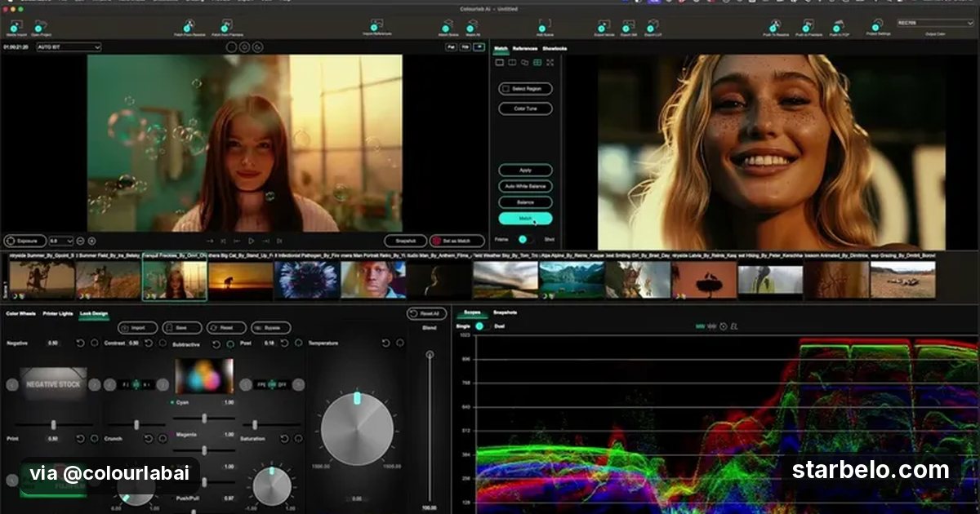Screen dimensions: 980x514
Task: Go to next negative stock arrow
Action: (95, 384)
